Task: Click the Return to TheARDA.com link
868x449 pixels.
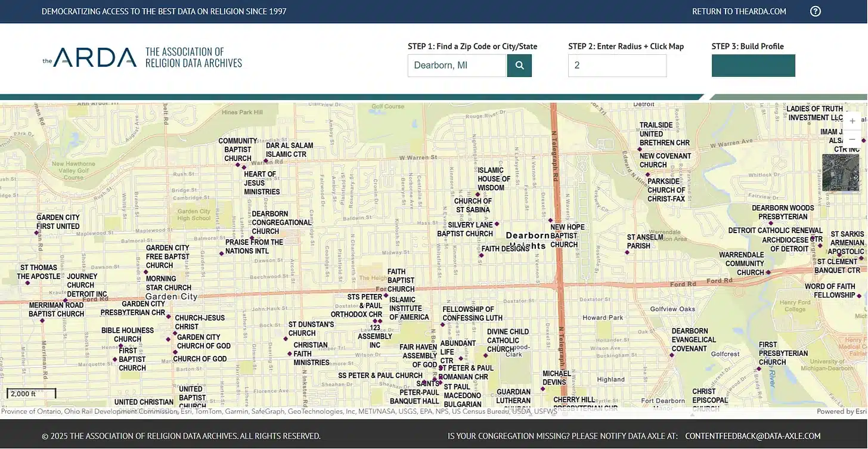Action: point(739,11)
